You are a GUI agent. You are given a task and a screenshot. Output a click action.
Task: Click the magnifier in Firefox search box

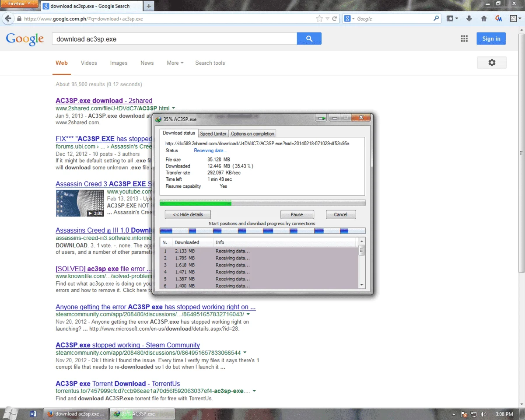[x=436, y=19]
